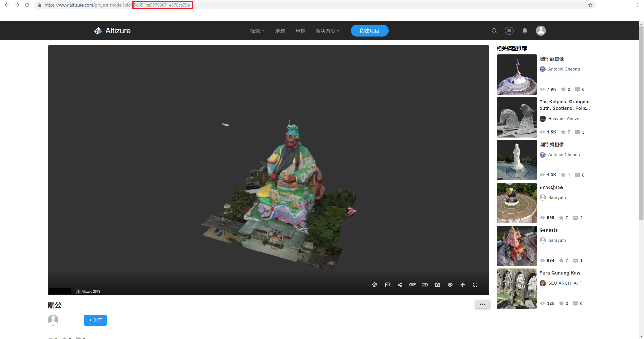Click the 相关模型推荐 heading
Screen dimensions: 644x339
pyautogui.click(x=512, y=48)
